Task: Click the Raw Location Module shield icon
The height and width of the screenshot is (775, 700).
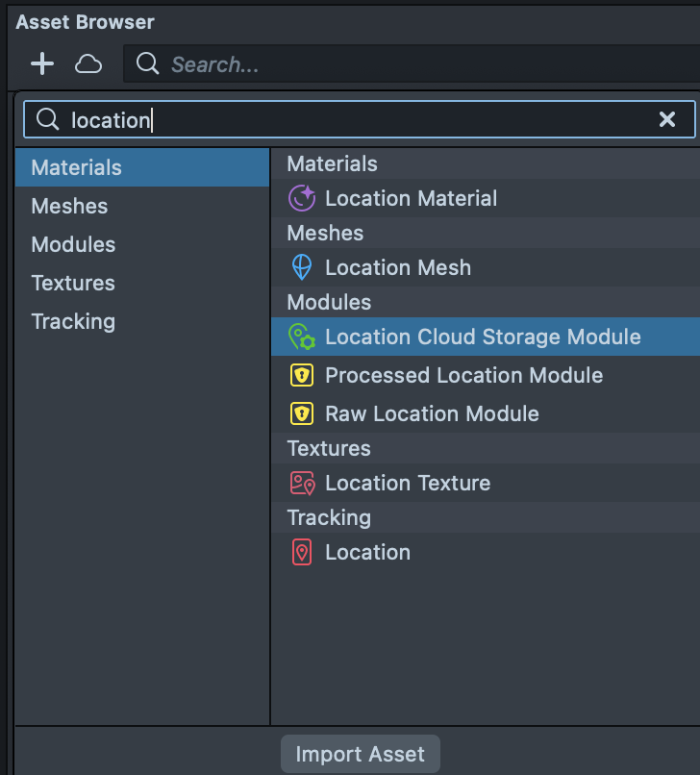Action: pos(302,414)
